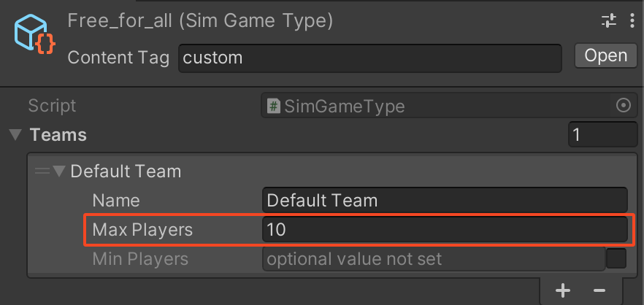Collapse the Default Team element foldout arrow
The image size is (644, 305).
click(x=59, y=172)
